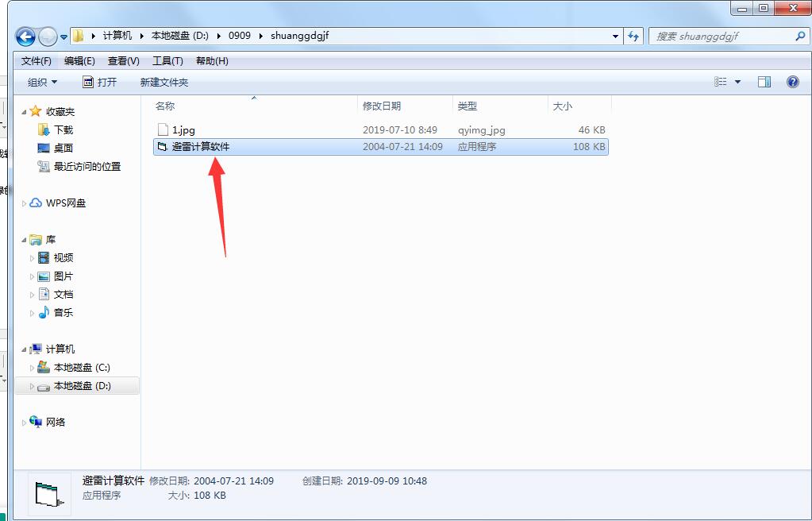The image size is (812, 521).
Task: Open the 音乐 library
Action: coord(63,313)
